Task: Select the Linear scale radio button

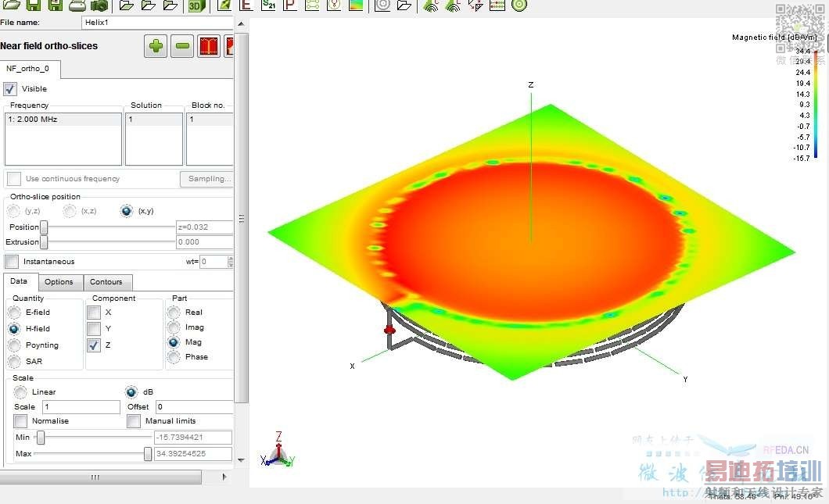Action: point(20,392)
